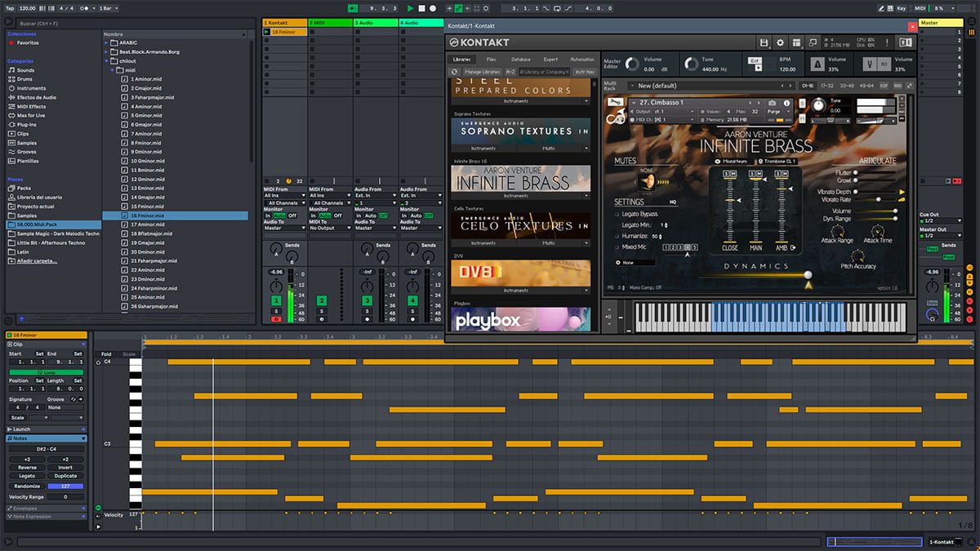
Task: Click the Kontakt logo
Action: pyautogui.click(x=479, y=42)
